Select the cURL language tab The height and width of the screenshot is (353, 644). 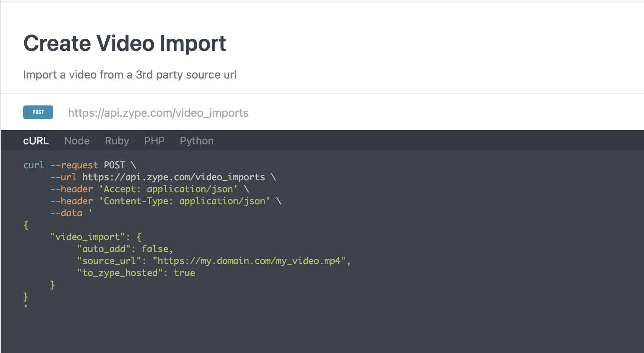click(x=36, y=141)
